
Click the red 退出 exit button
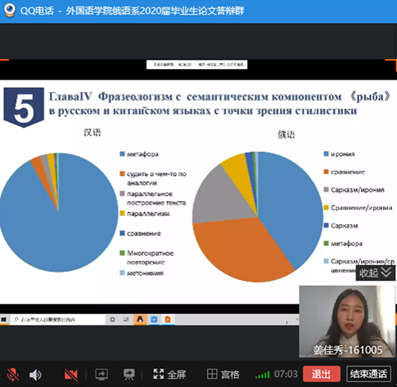(x=321, y=374)
